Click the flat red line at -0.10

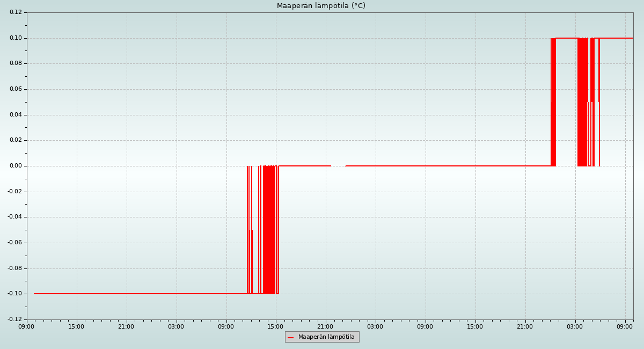click(134, 294)
